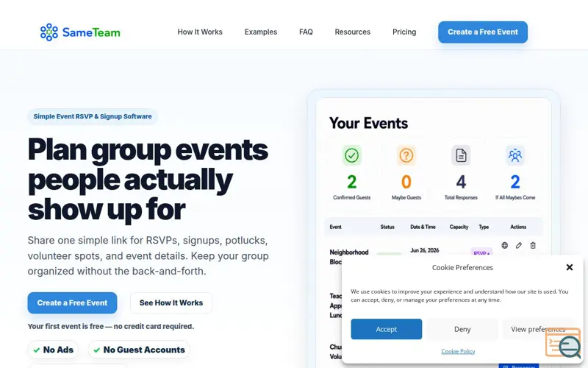The height and width of the screenshot is (368, 588).
Task: Click the Your first event is free text
Action: pyautogui.click(x=111, y=326)
